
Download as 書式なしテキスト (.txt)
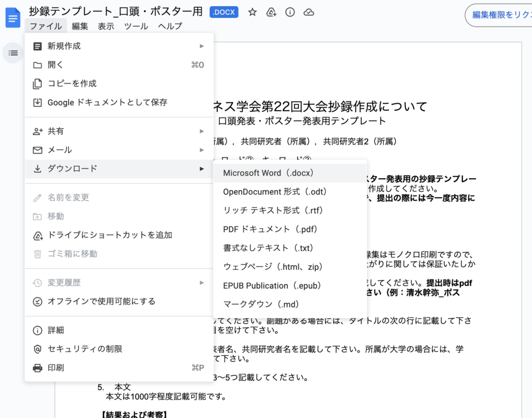(290, 248)
